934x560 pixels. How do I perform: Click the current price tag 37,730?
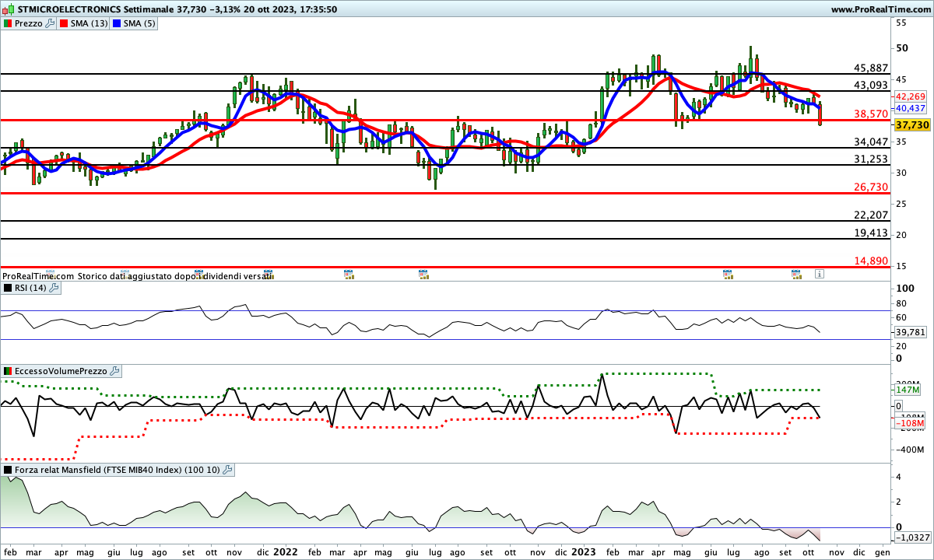pyautogui.click(x=911, y=124)
